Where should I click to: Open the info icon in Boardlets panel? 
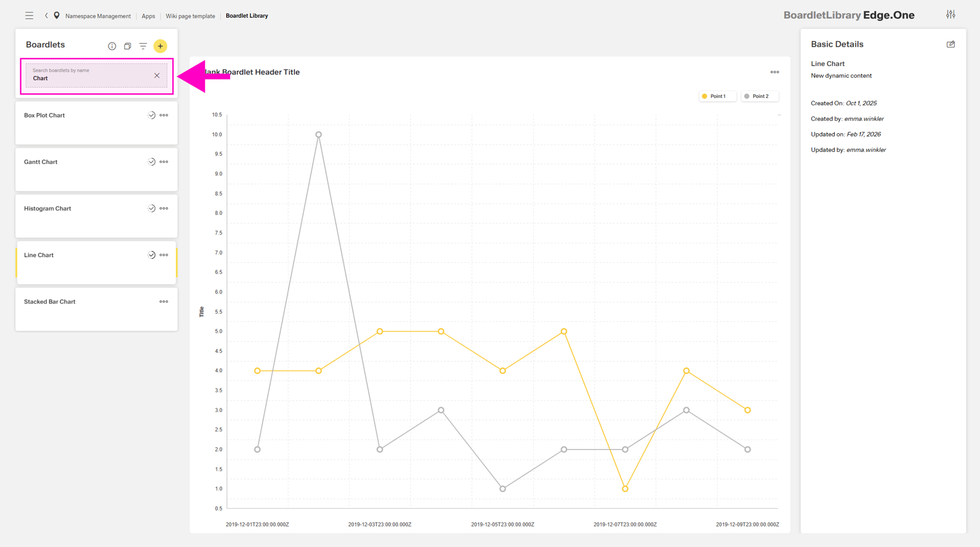(x=112, y=46)
